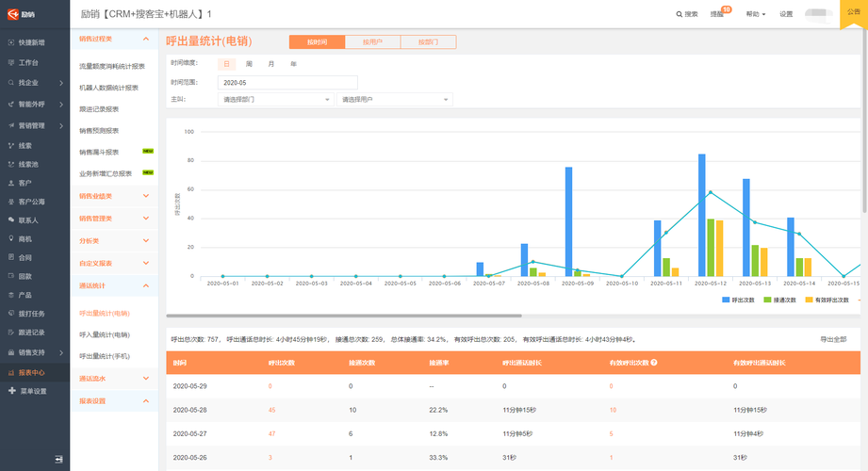The width and height of the screenshot is (868, 471).
Task: Open 呼入量统计(电销) report
Action: pyautogui.click(x=104, y=334)
